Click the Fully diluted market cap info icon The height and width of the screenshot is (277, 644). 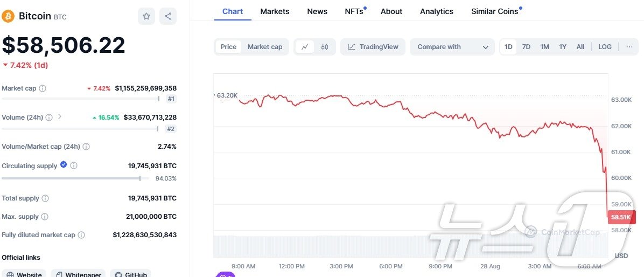point(81,235)
